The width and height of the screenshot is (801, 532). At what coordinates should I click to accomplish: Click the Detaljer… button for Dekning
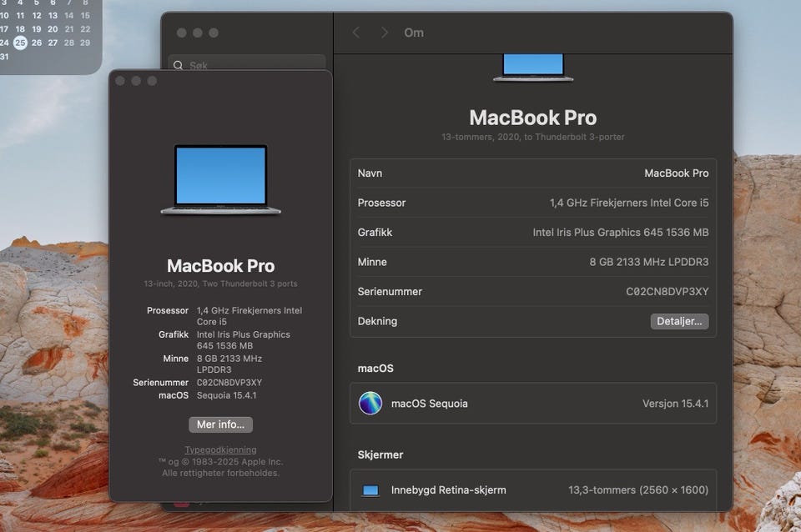click(679, 321)
